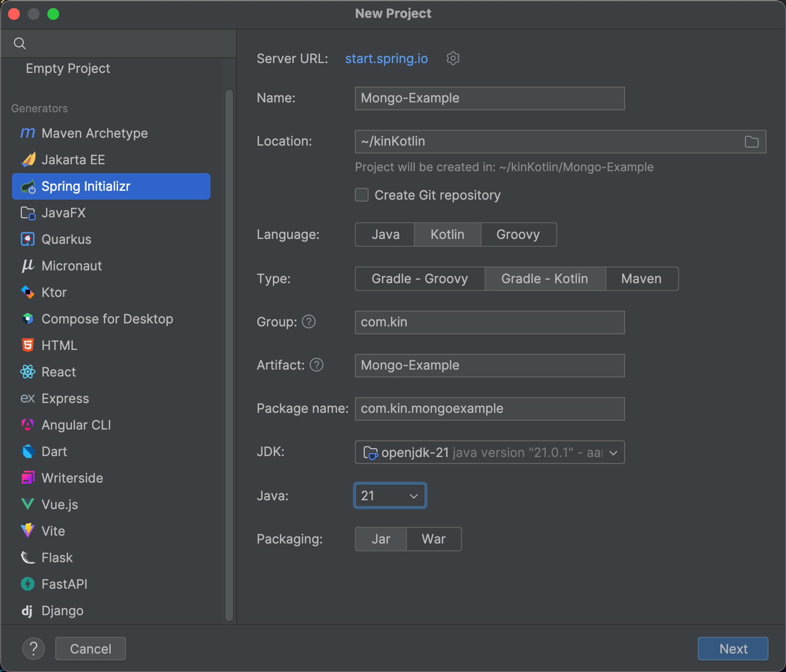This screenshot has height=672, width=786.
Task: Click the search magnifier icon
Action: (20, 43)
